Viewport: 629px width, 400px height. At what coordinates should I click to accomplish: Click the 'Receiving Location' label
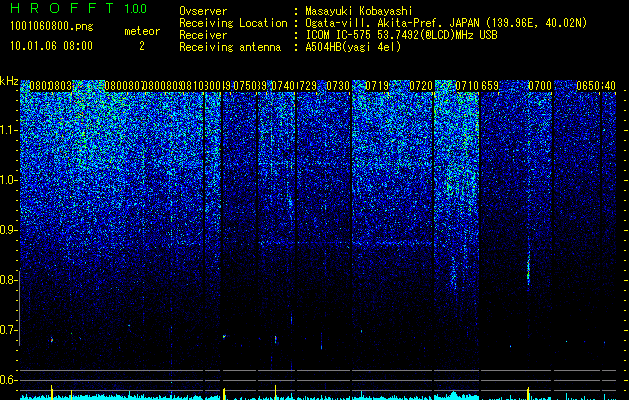[233, 23]
